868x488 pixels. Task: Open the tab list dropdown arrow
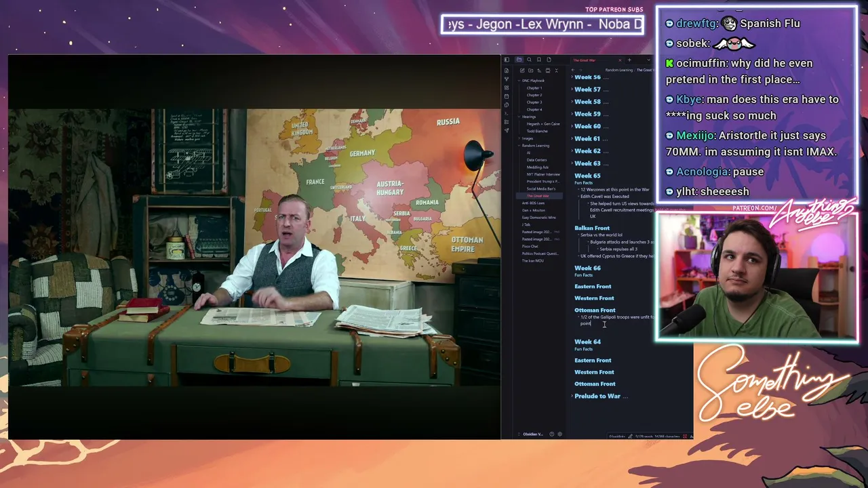(x=648, y=60)
